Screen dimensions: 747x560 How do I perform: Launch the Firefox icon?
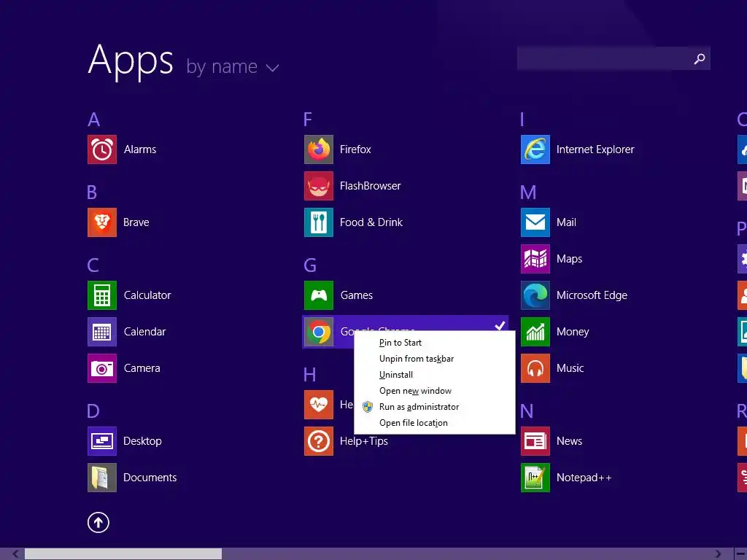click(319, 149)
